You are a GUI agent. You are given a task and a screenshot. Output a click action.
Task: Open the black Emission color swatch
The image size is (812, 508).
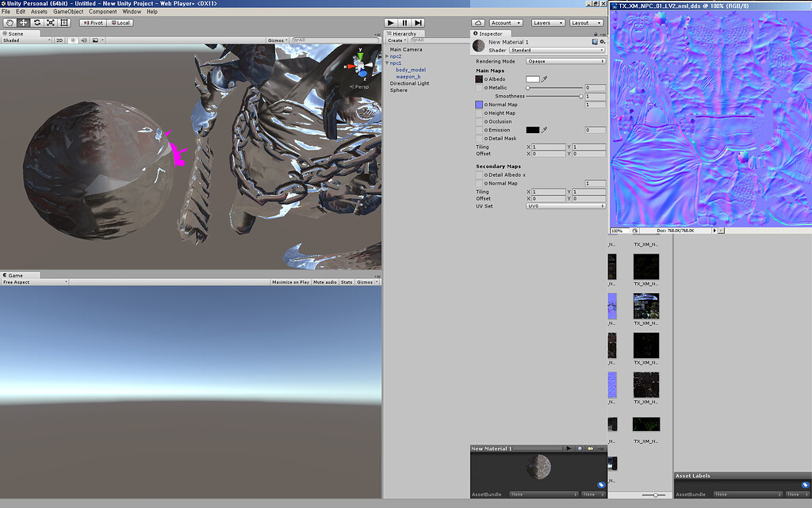(x=533, y=129)
